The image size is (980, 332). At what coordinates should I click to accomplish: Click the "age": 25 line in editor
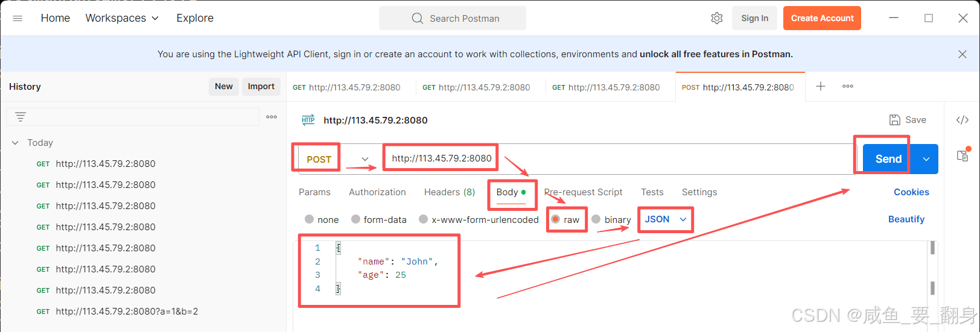click(x=382, y=275)
